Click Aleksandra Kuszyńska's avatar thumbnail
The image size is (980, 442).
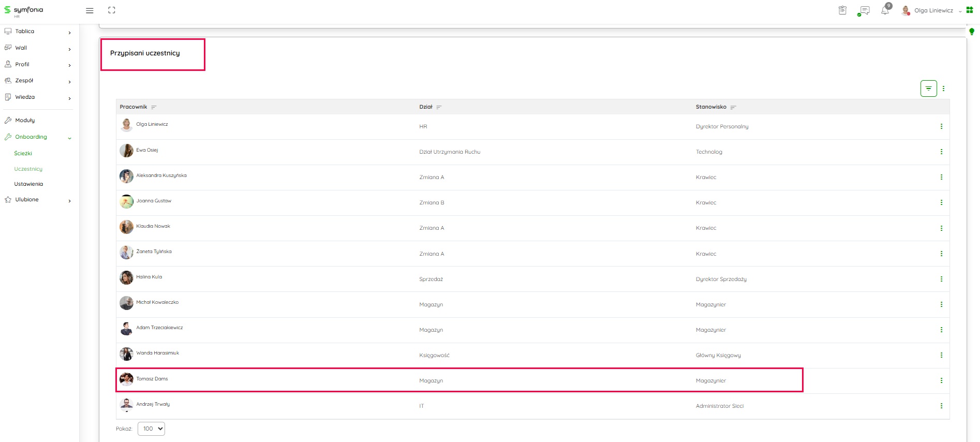click(x=126, y=176)
